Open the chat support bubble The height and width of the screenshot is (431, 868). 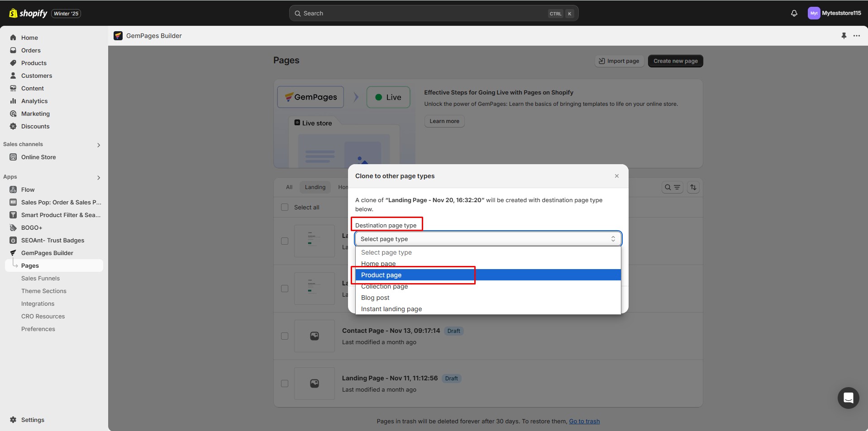[x=848, y=398]
